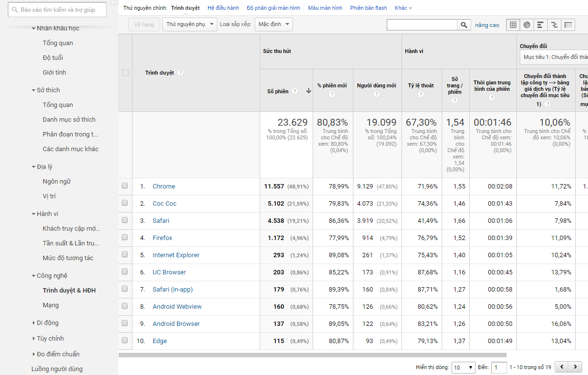588x375 pixels.
Task: Click the magnifier search button for the table
Action: 464,25
